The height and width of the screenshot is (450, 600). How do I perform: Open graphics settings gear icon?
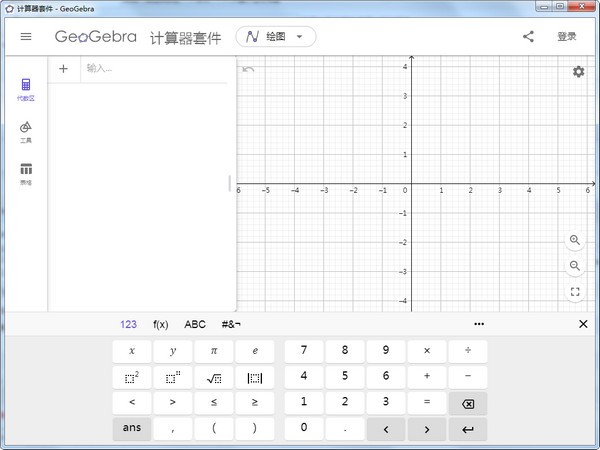coord(578,72)
